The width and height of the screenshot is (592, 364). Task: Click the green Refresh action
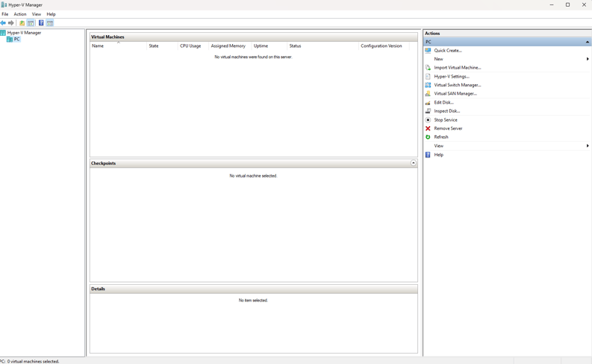(441, 137)
